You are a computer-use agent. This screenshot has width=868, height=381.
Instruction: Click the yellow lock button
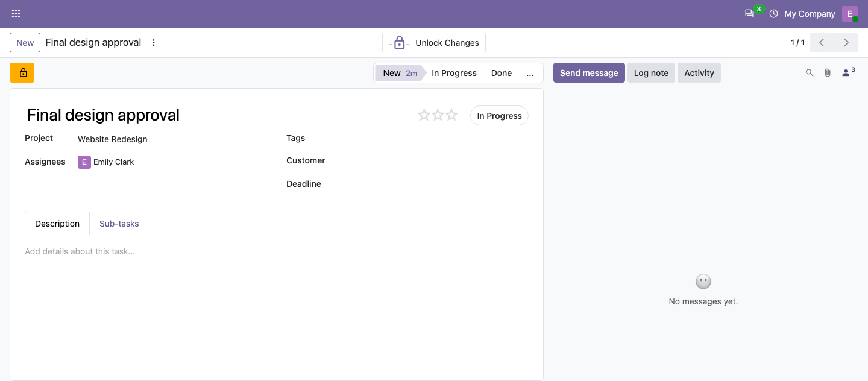[22, 73]
